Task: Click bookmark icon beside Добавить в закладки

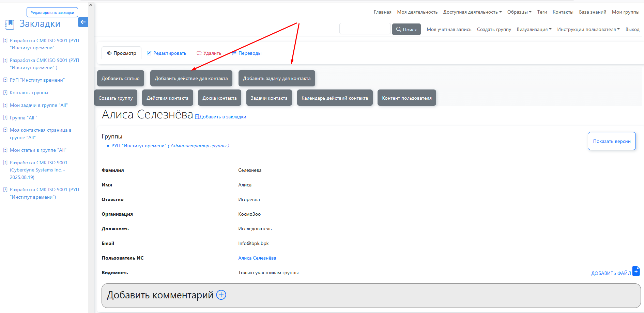Action: coord(197,117)
